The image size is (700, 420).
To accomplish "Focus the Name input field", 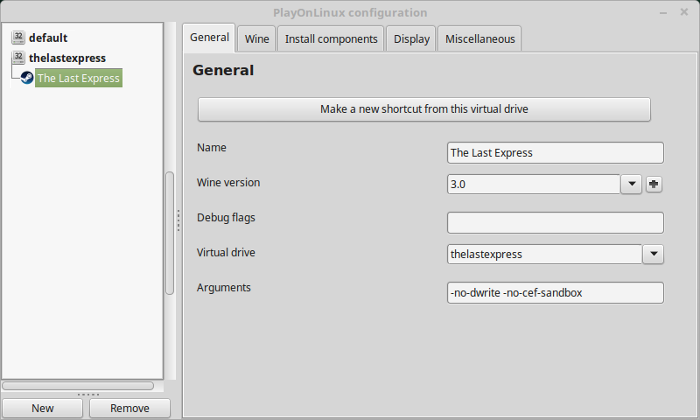I will [x=555, y=153].
